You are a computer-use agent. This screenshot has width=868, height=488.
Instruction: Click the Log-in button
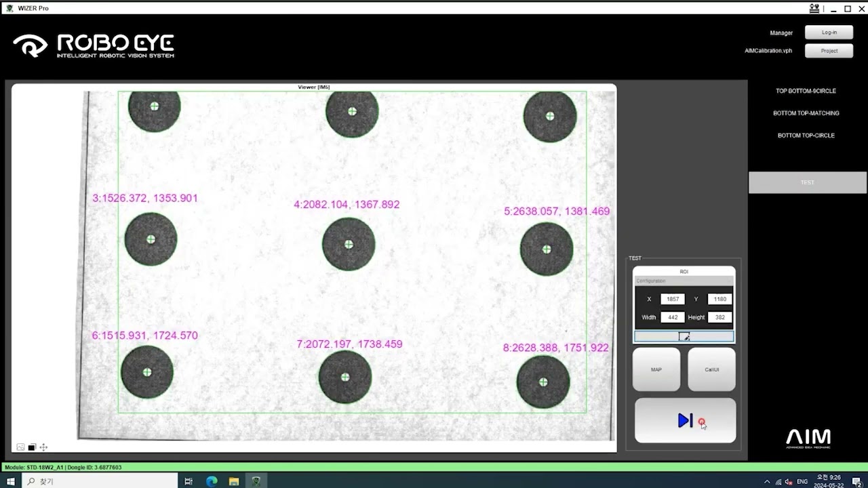tap(829, 33)
